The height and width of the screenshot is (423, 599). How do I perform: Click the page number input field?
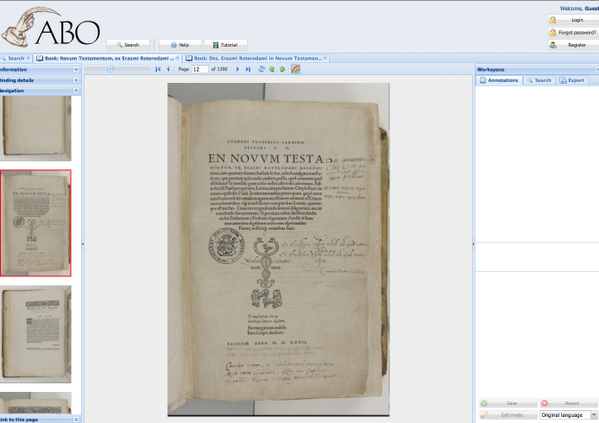[x=200, y=69]
